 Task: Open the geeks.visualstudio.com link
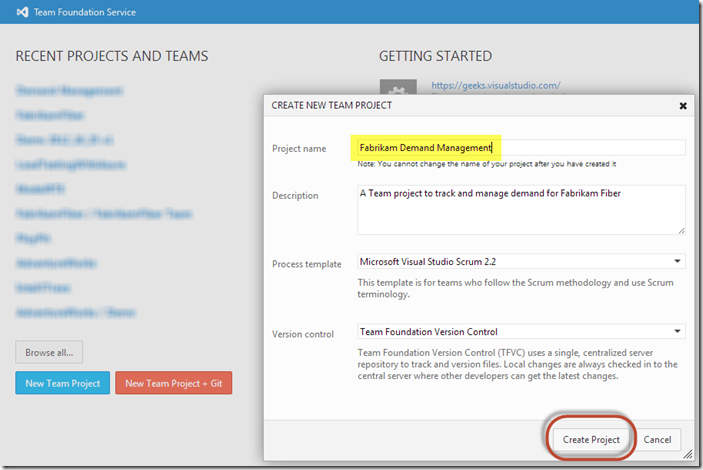click(x=495, y=85)
